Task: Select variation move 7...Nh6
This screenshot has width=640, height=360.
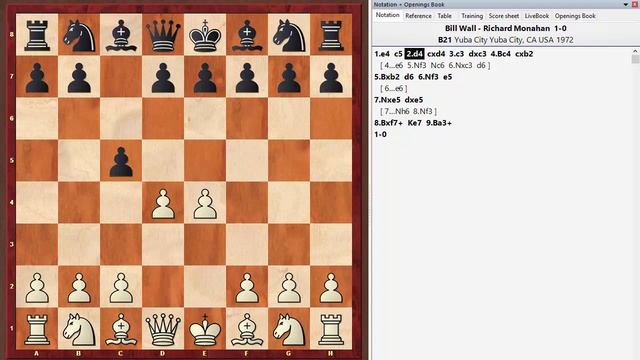Action: click(x=397, y=111)
